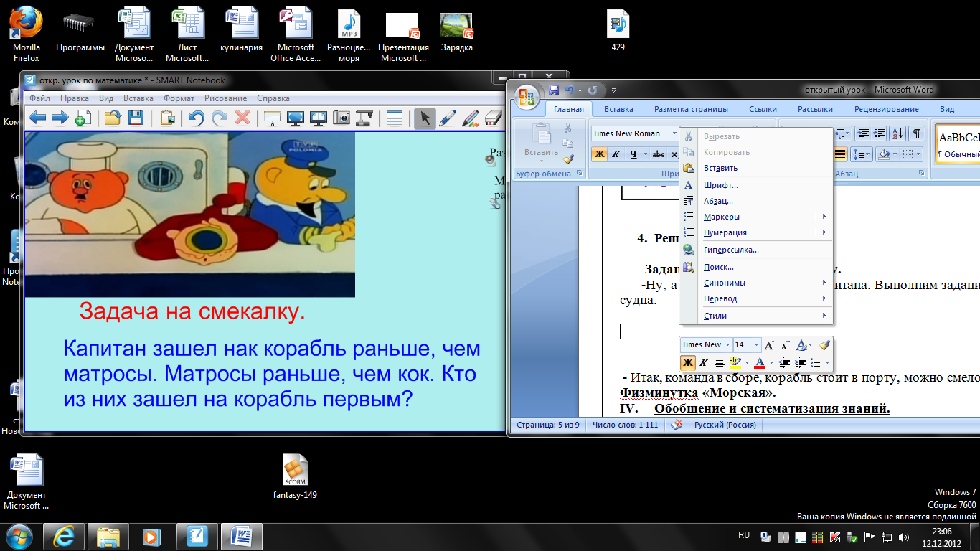
Task: Choose Гиперссылка... in context menu
Action: pos(756,250)
